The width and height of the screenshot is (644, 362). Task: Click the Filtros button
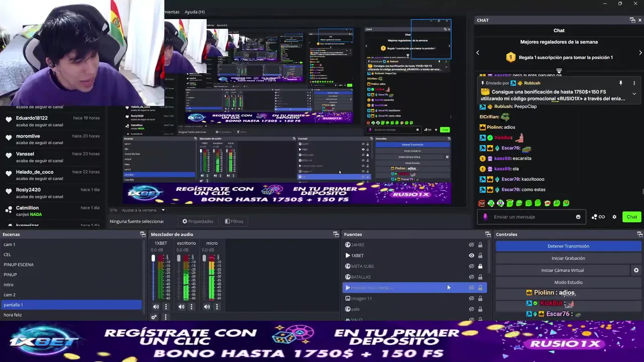(234, 221)
